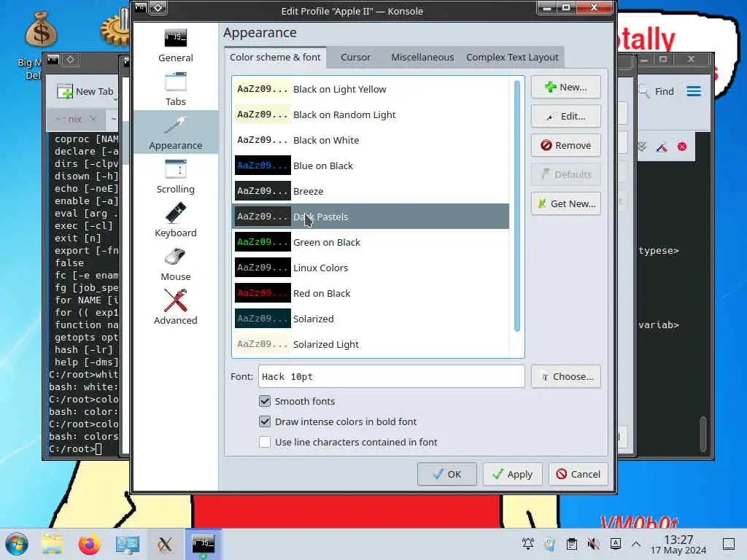This screenshot has width=747, height=560.
Task: Launch Firefox from the taskbar
Action: pyautogui.click(x=89, y=544)
